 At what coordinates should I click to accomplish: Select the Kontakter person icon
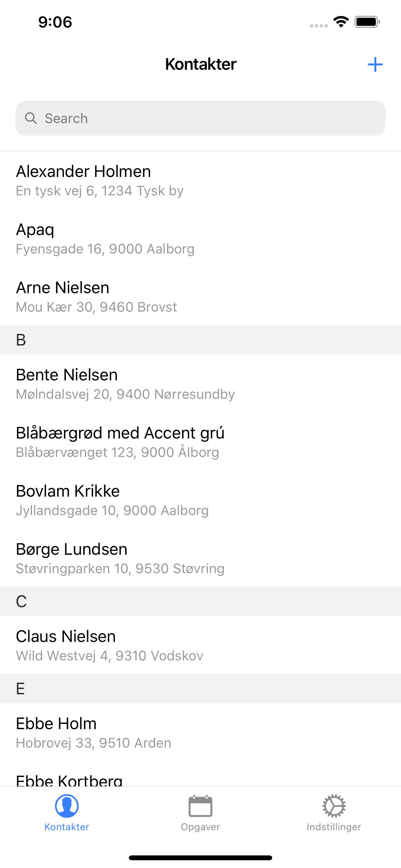point(67,806)
